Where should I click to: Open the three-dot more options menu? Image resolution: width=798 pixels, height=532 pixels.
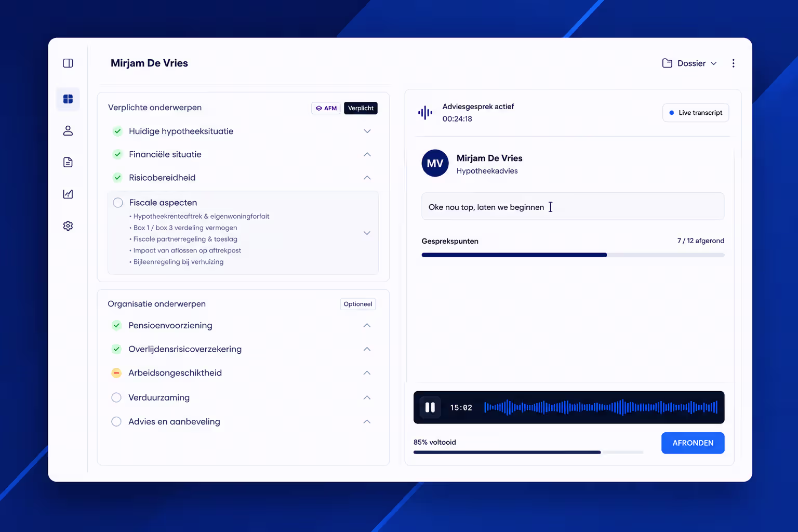click(733, 63)
